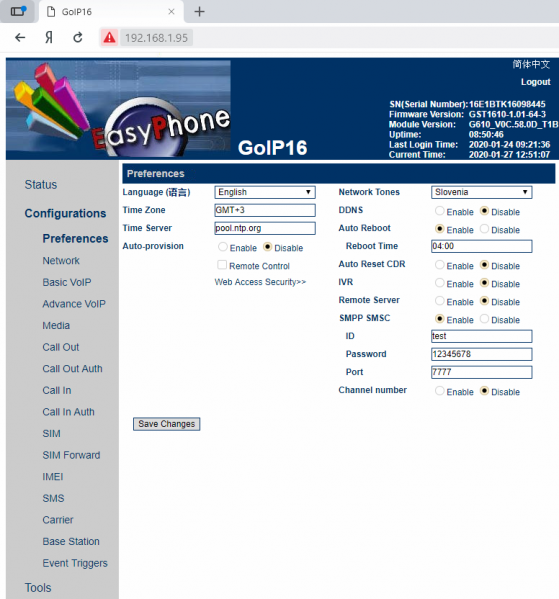This screenshot has height=599, width=559.
Task: Click the Time Server field
Action: pyautogui.click(x=265, y=228)
